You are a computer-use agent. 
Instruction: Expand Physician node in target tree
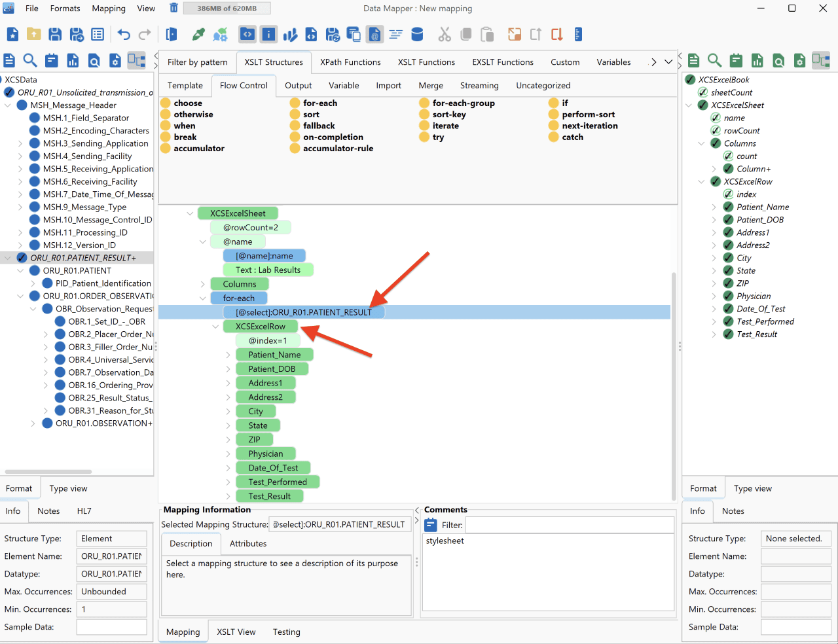pyautogui.click(x=714, y=296)
